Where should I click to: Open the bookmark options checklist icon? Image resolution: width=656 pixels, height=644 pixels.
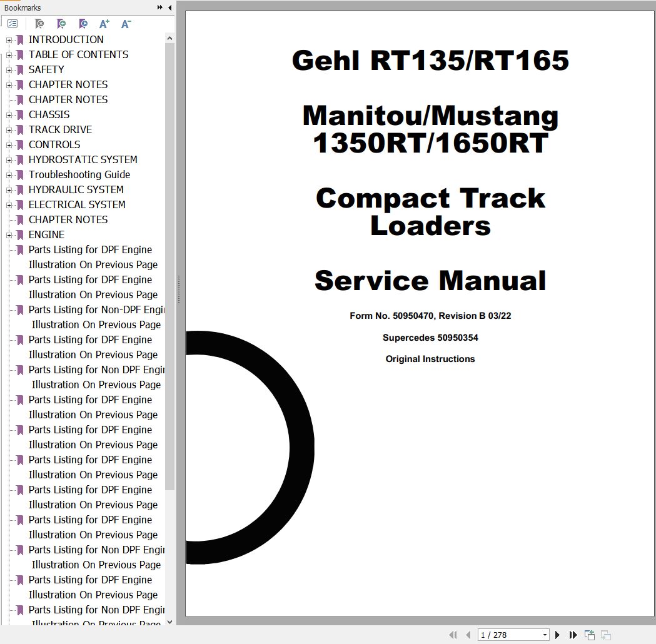13,24
